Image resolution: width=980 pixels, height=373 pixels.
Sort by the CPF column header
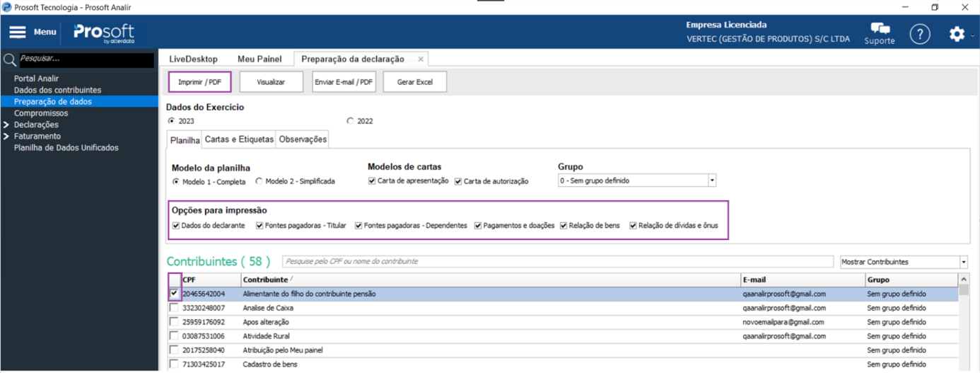point(211,280)
